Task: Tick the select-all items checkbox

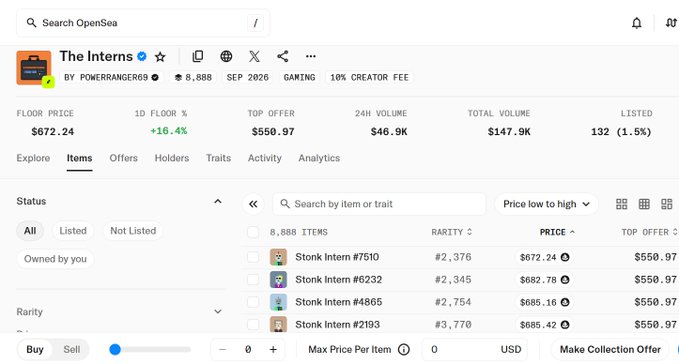Action: click(253, 232)
